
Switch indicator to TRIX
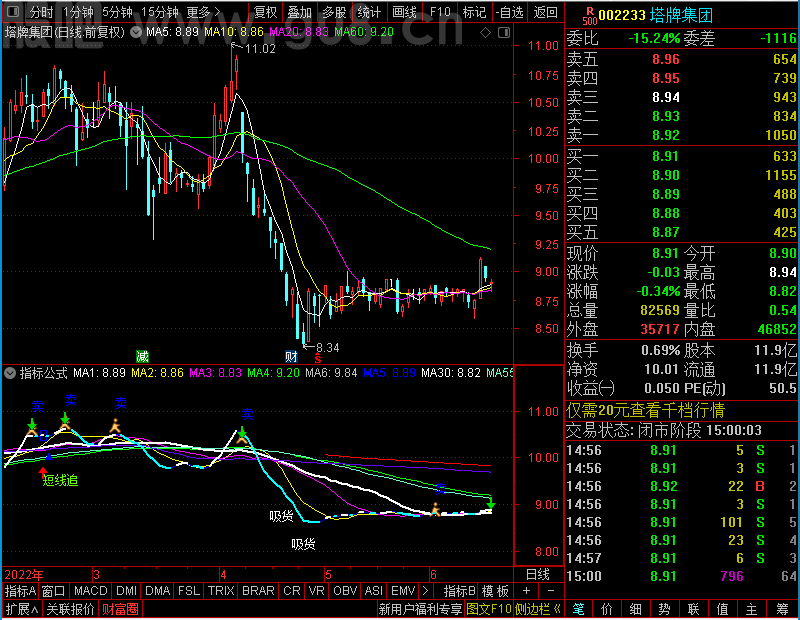pyautogui.click(x=221, y=591)
